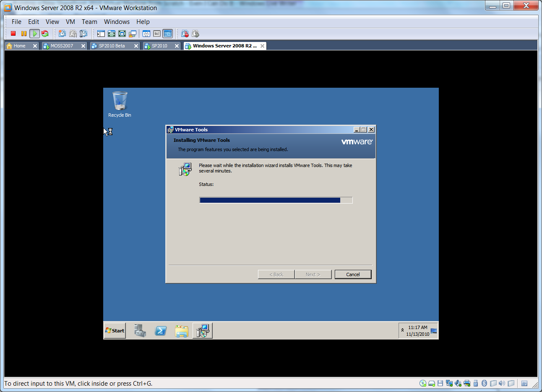Launch Server Manager from guest taskbar
542x392 pixels.
(140, 331)
